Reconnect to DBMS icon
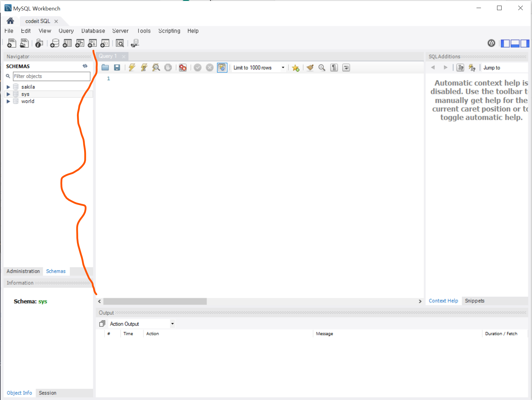This screenshot has height=400, width=532. click(135, 43)
